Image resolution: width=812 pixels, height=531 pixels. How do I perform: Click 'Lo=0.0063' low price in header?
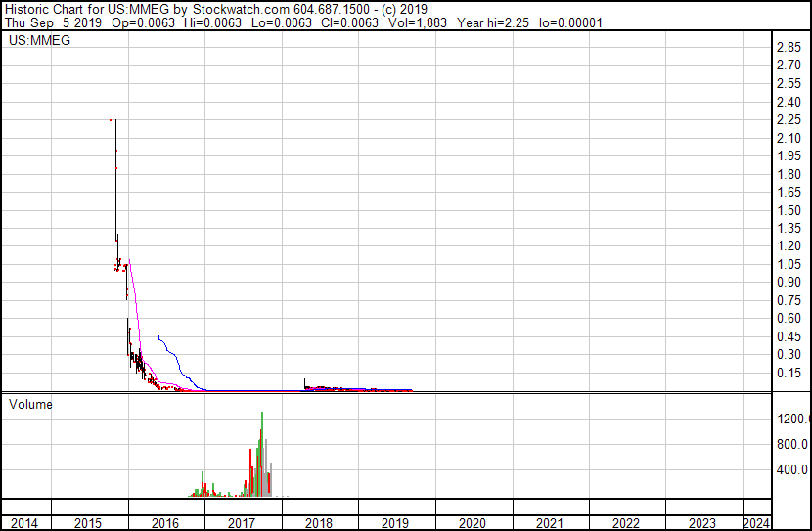pos(282,22)
